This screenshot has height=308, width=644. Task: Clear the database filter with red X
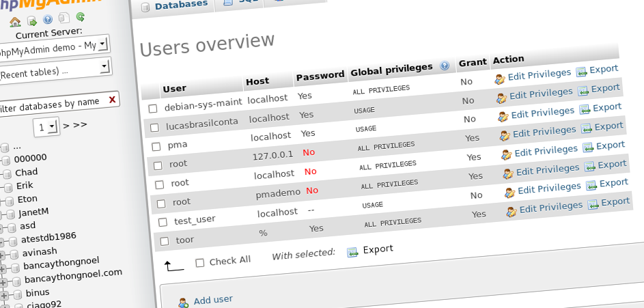point(112,100)
